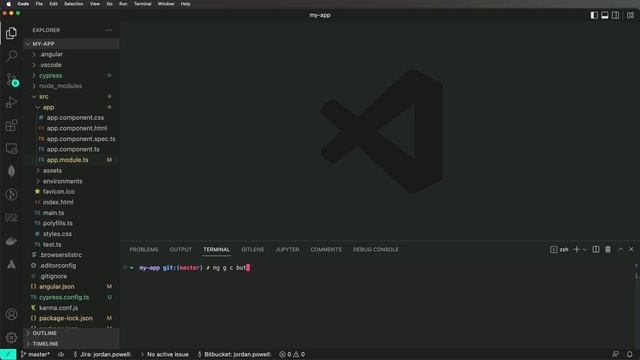Viewport: 640px width, 360px height.
Task: Open the Terminal menu in menu bar
Action: pyautogui.click(x=142, y=4)
